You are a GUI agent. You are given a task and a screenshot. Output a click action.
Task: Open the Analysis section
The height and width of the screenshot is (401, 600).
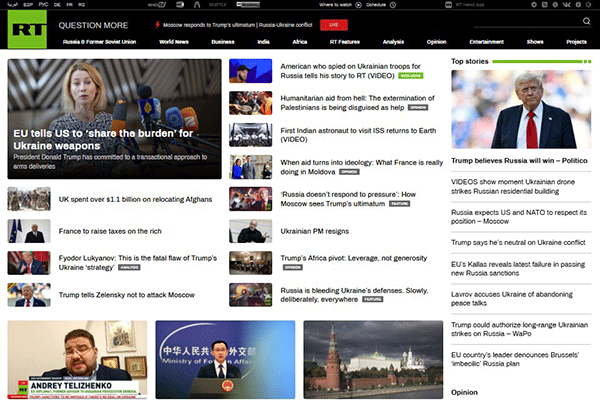[x=393, y=42]
